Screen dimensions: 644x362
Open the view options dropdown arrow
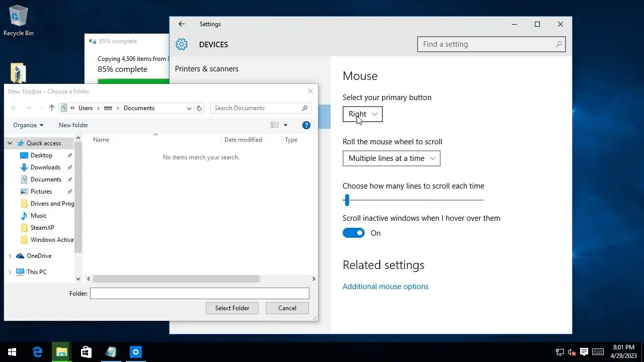point(285,125)
